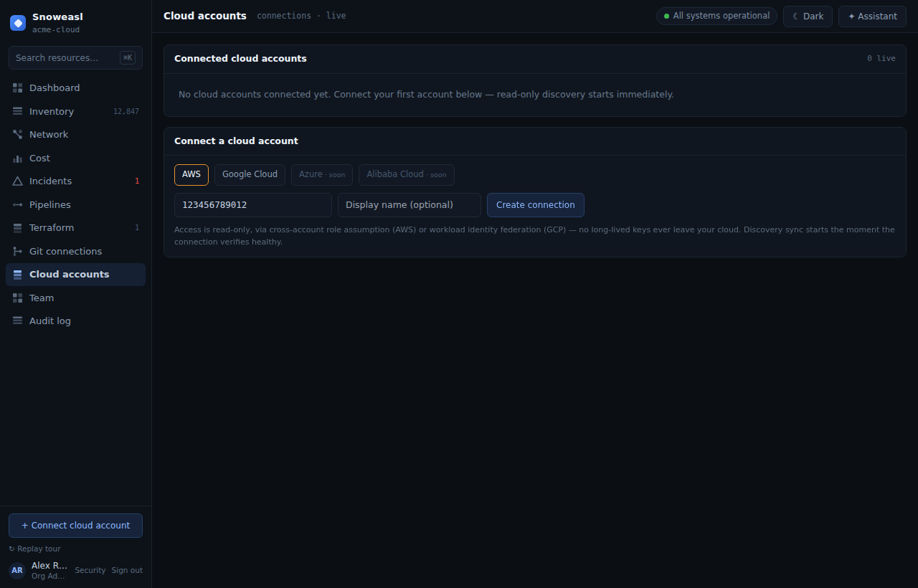This screenshot has height=588, width=918.
Task: Click the Create connection button
Action: [536, 205]
